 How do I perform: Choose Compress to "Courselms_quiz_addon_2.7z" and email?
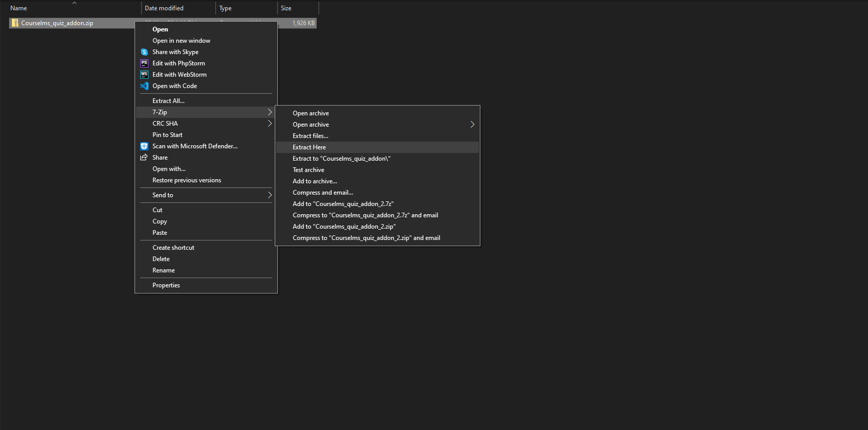point(378,215)
